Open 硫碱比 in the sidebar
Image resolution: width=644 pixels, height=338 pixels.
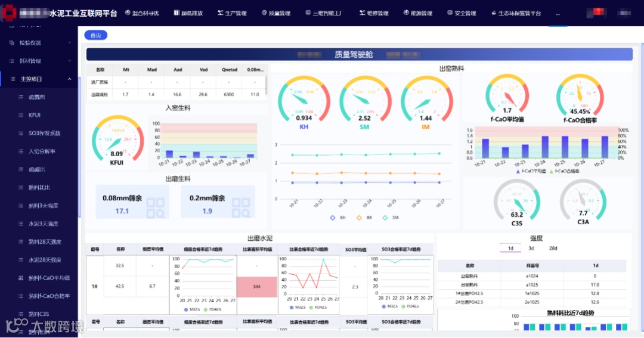coord(36,169)
